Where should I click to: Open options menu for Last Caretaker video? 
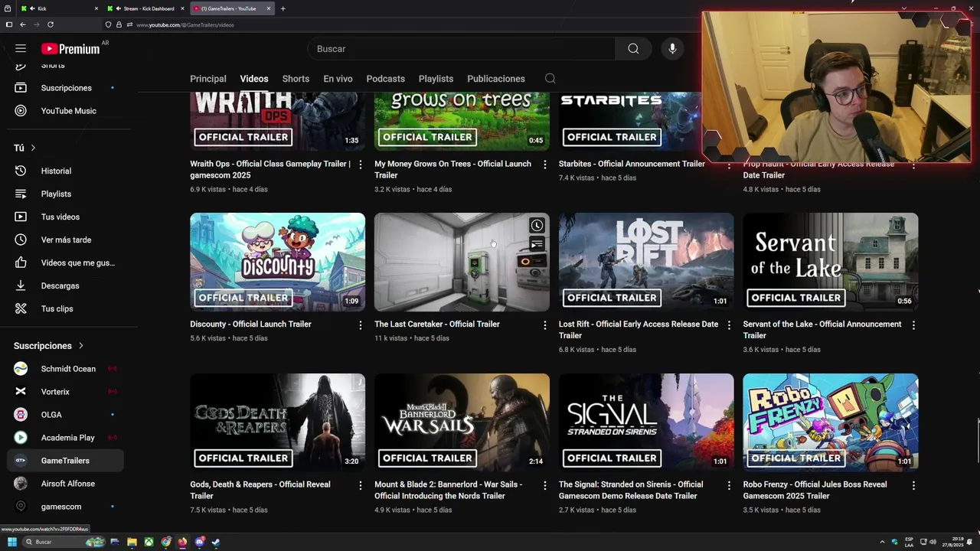(x=545, y=325)
